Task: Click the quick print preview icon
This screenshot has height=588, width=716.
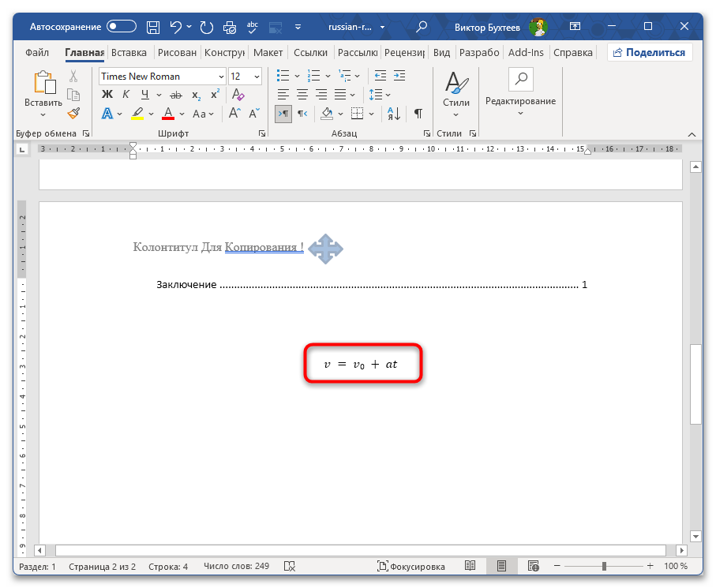Action: click(230, 27)
